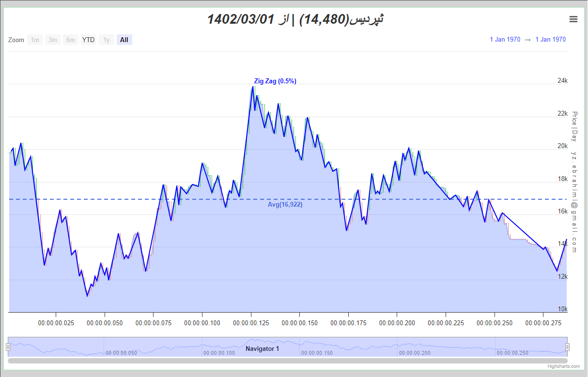Click the 00:00:00.225 x-axis label
Screen dimensions: 588x377
click(446, 323)
